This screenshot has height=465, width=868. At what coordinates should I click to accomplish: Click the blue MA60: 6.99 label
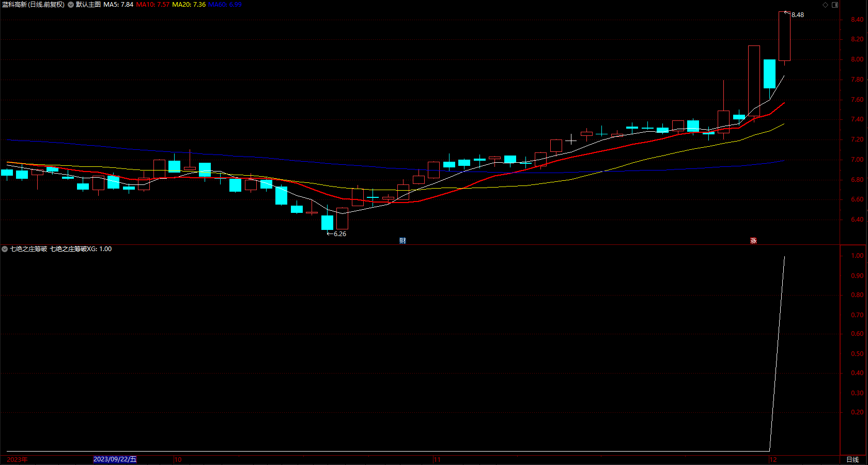[x=225, y=5]
